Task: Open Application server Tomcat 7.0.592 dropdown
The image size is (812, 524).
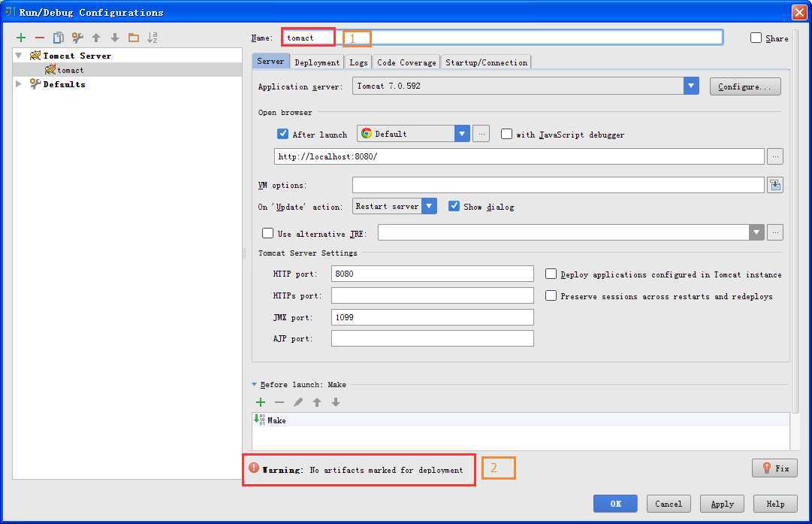Action: [691, 86]
